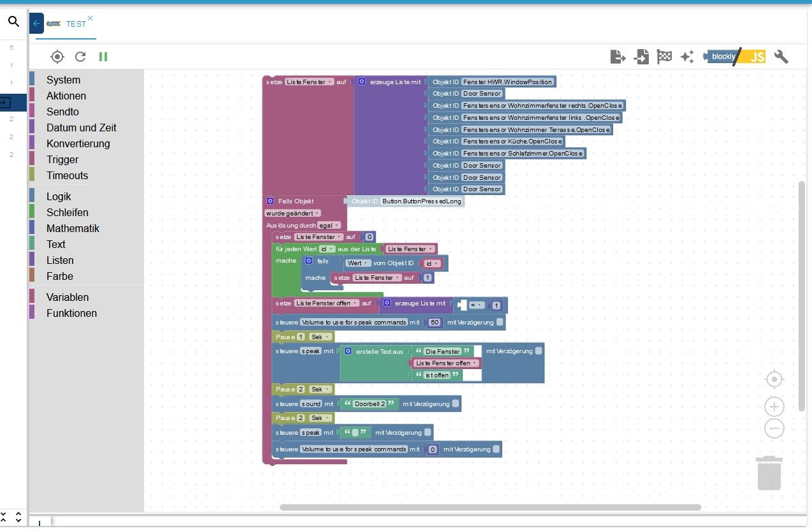Click the horizontal workspace scrollbar

490,507
